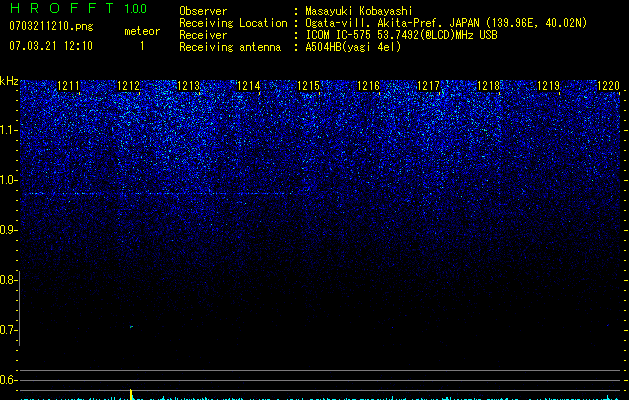Click the 1218 time marker

coord(489,86)
